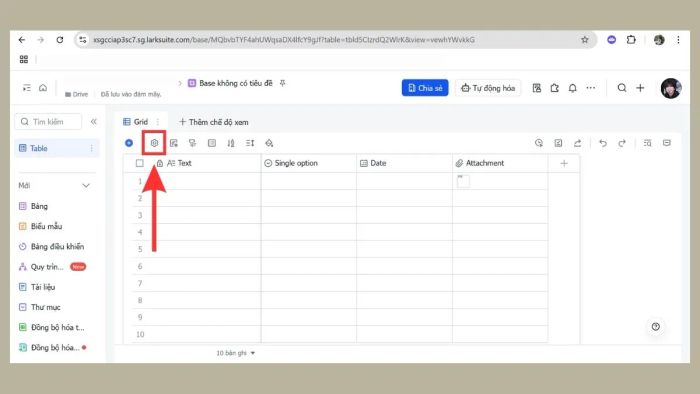Image resolution: width=700 pixels, height=394 pixels.
Task: Click the reminder clock icon in right toolbar
Action: [x=539, y=143]
